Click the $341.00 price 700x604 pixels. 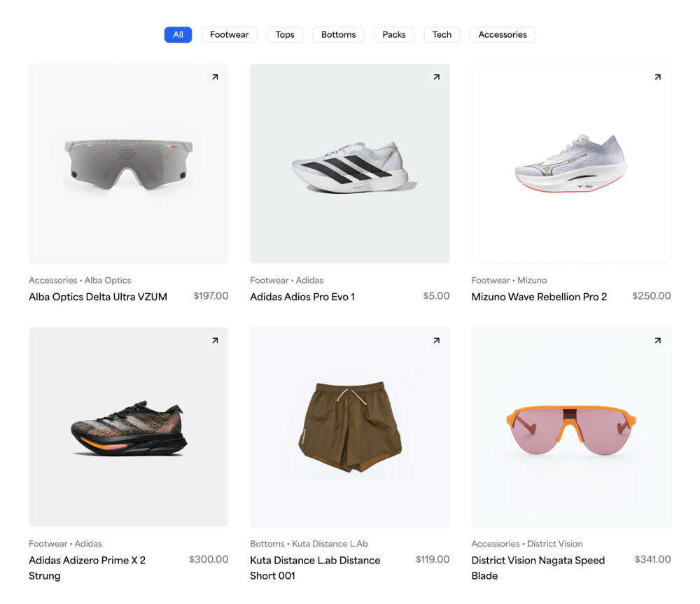coord(652,559)
